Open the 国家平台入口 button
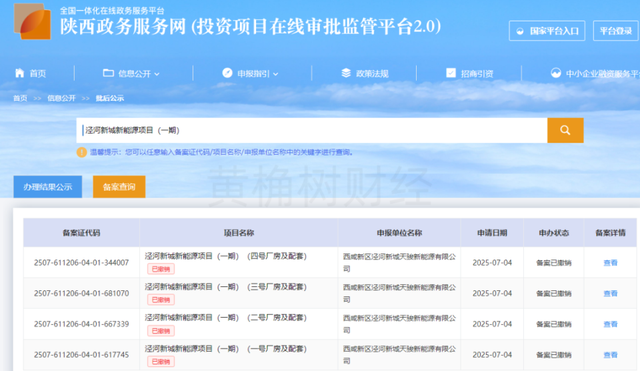The width and height of the screenshot is (640, 371). (547, 31)
